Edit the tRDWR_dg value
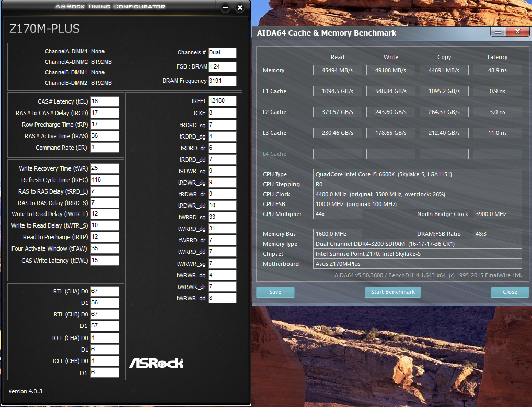The width and height of the screenshot is (532, 407). pyautogui.click(x=222, y=183)
